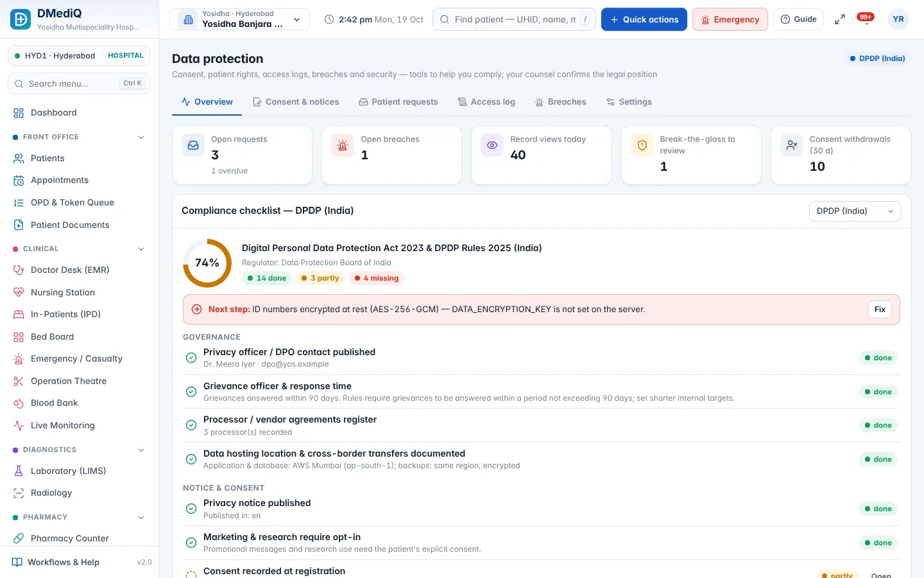Toggle fullscreen with the expand arrows icon
The height and width of the screenshot is (578, 924).
point(839,20)
